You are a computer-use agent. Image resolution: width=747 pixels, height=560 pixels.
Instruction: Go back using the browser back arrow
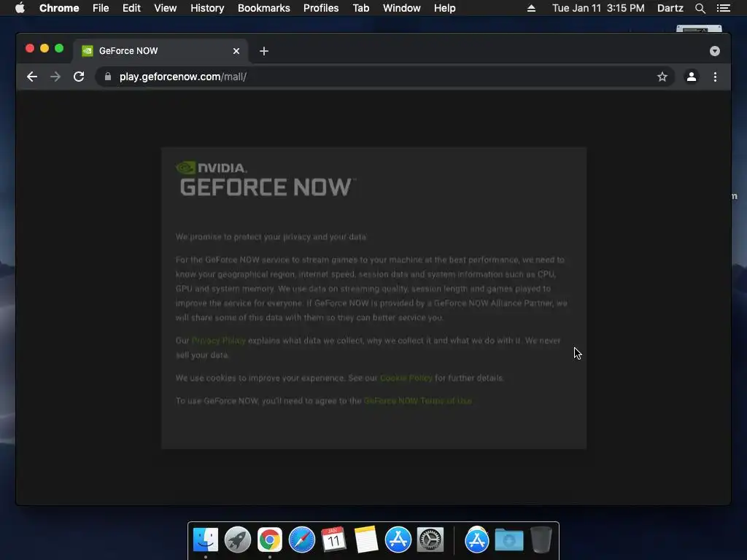coord(32,77)
